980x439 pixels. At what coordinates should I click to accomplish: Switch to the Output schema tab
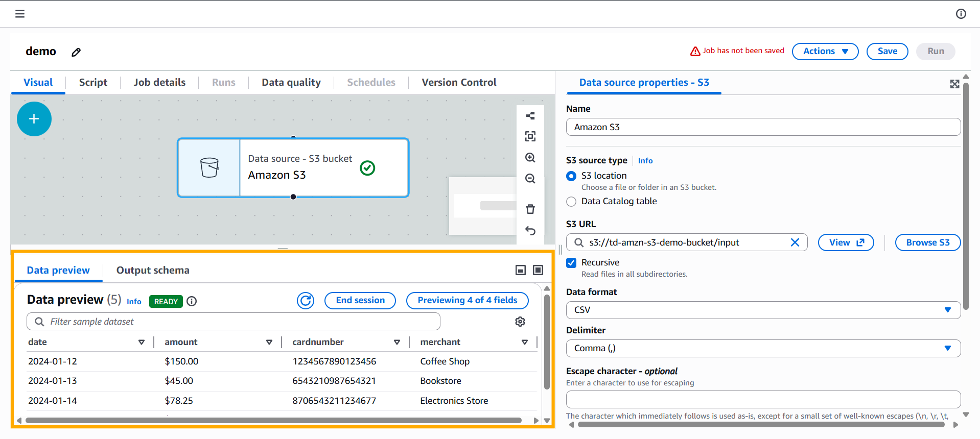coord(153,270)
